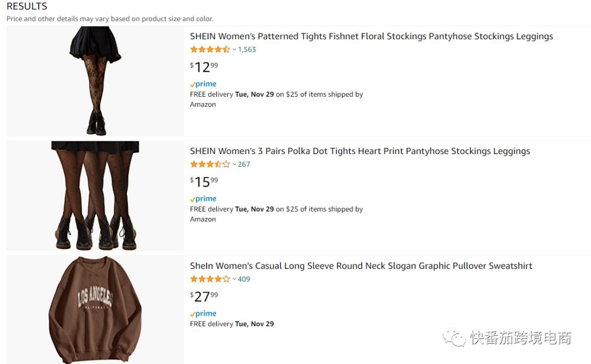Click star rating of the slogan sweatshirt
The height and width of the screenshot is (364, 591).
click(x=210, y=279)
